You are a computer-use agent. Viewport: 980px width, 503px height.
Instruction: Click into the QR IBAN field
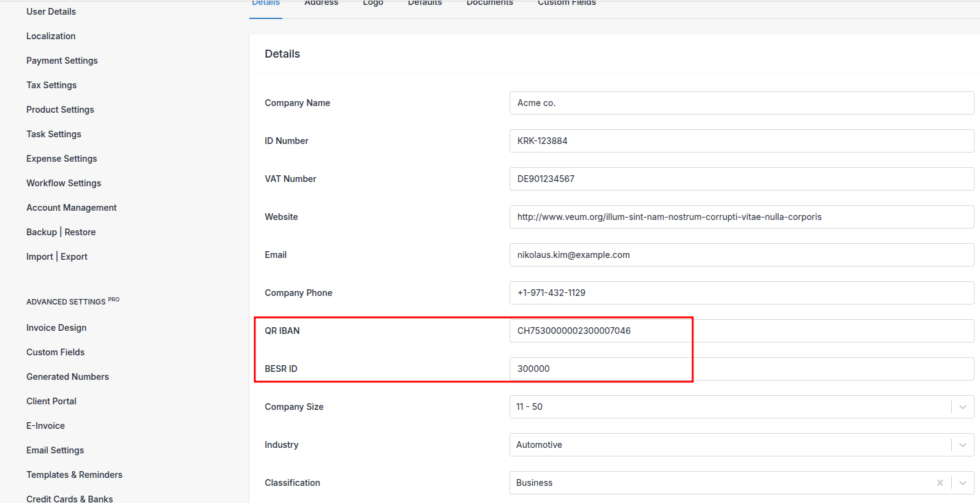pos(741,331)
